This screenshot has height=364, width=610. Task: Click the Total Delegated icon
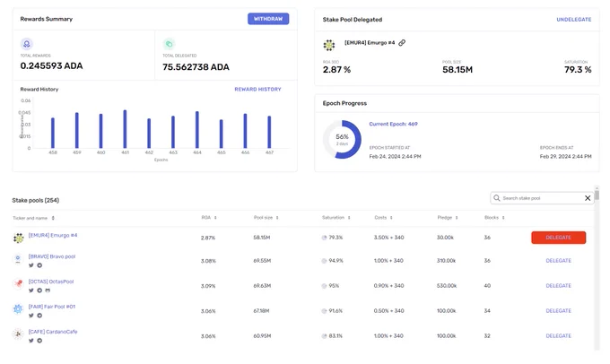coord(169,44)
